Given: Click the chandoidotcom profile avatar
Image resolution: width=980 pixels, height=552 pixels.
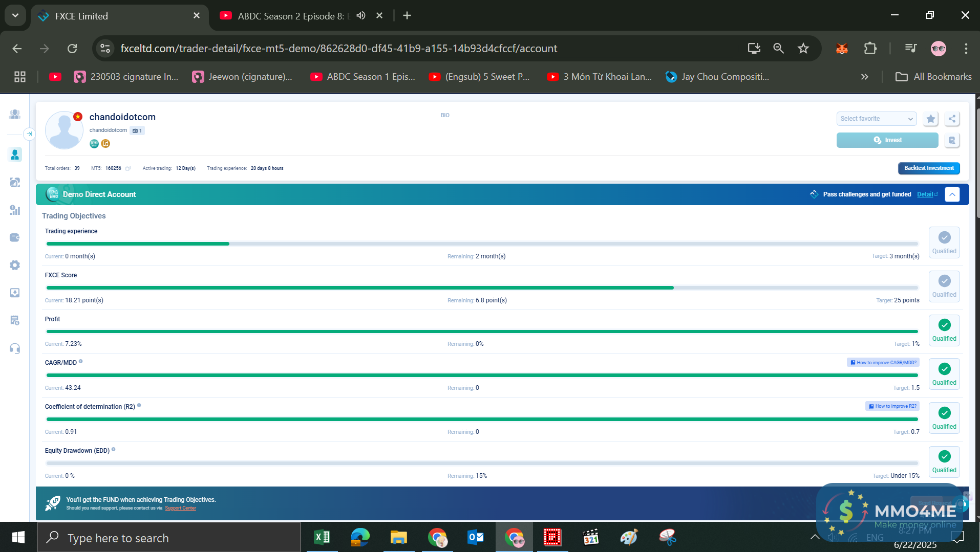Looking at the screenshot, I should tap(64, 130).
